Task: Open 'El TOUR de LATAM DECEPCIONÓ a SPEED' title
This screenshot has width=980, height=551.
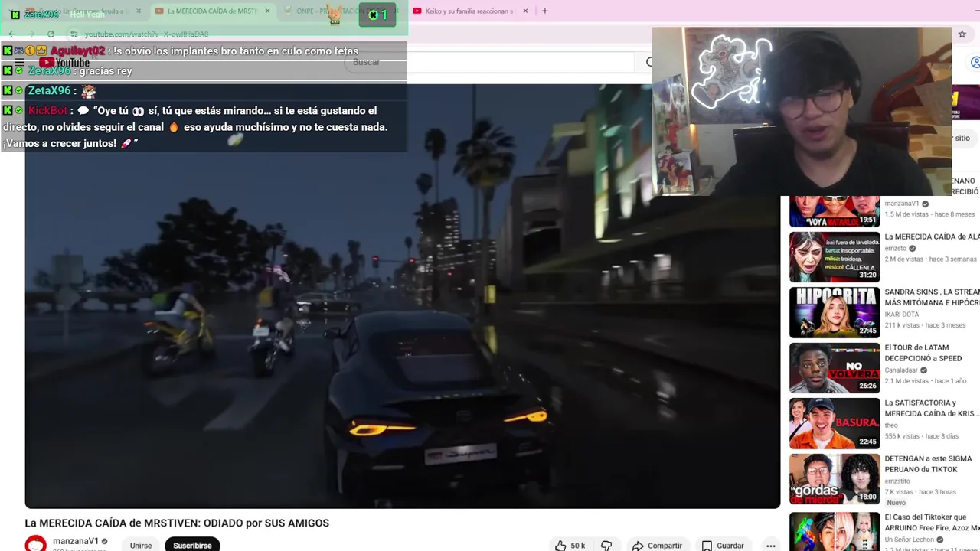Action: (923, 353)
